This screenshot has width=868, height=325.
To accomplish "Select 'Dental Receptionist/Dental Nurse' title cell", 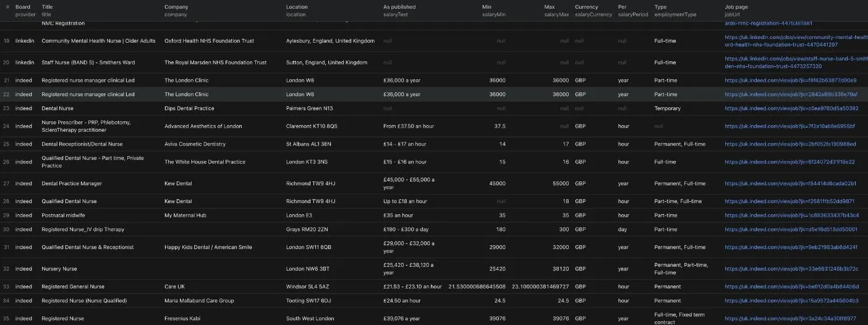I will tap(82, 144).
